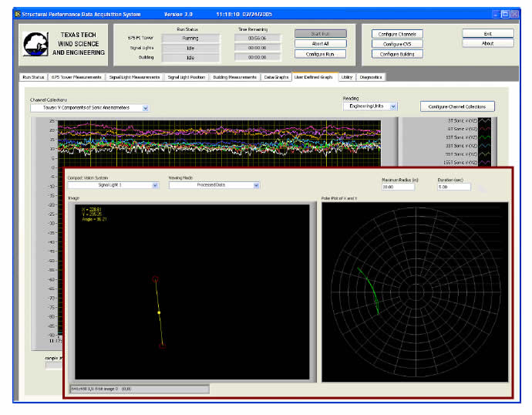Click the Abort All button
This screenshot has height=415, width=532.
pos(321,44)
